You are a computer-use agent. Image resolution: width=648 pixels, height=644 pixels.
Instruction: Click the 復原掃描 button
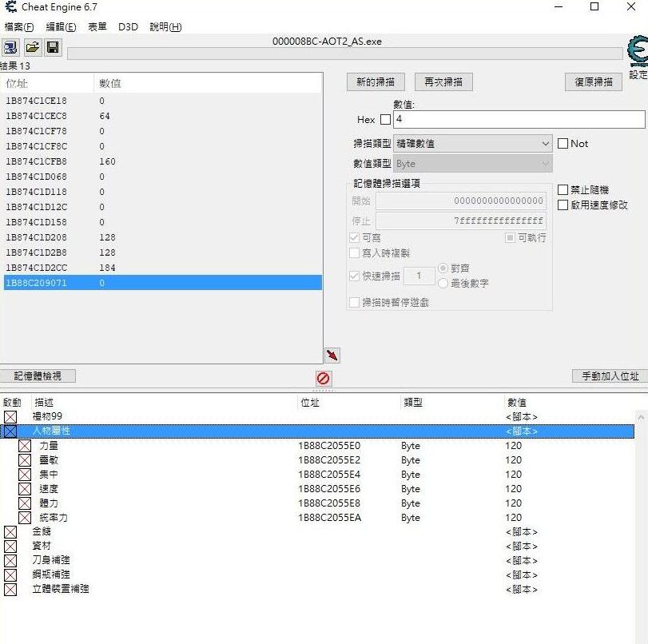594,81
